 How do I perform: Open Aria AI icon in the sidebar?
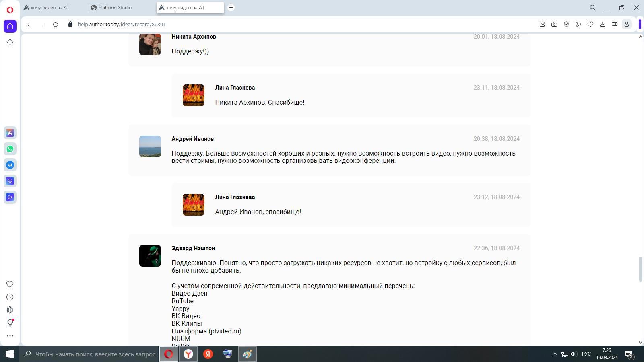click(10, 133)
